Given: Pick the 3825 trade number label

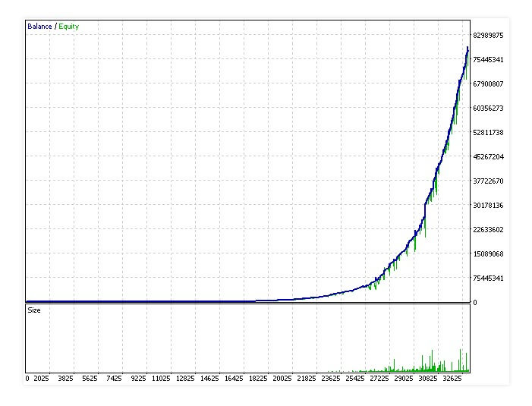Looking at the screenshot, I should [65, 378].
